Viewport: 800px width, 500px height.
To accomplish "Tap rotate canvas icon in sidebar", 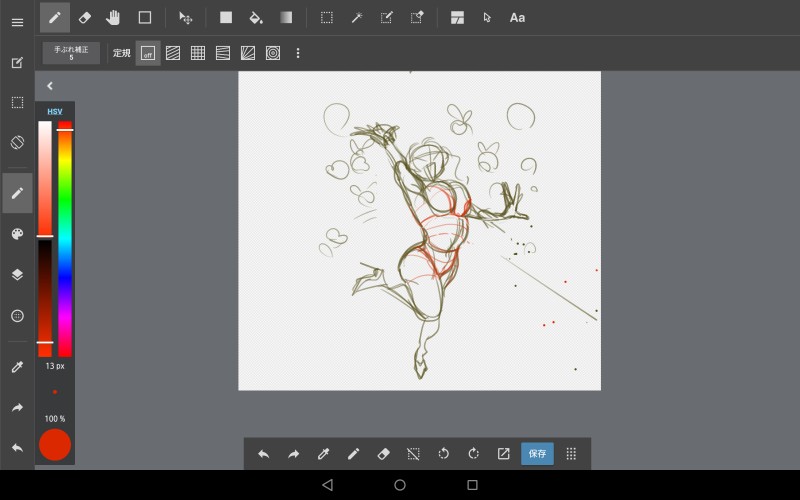I will click(17, 142).
